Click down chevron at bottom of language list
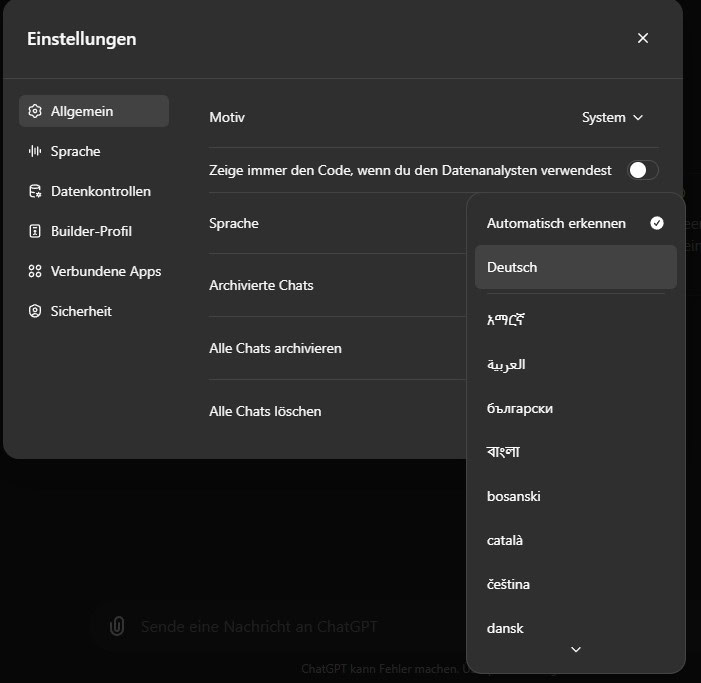The width and height of the screenshot is (701, 683). (576, 649)
